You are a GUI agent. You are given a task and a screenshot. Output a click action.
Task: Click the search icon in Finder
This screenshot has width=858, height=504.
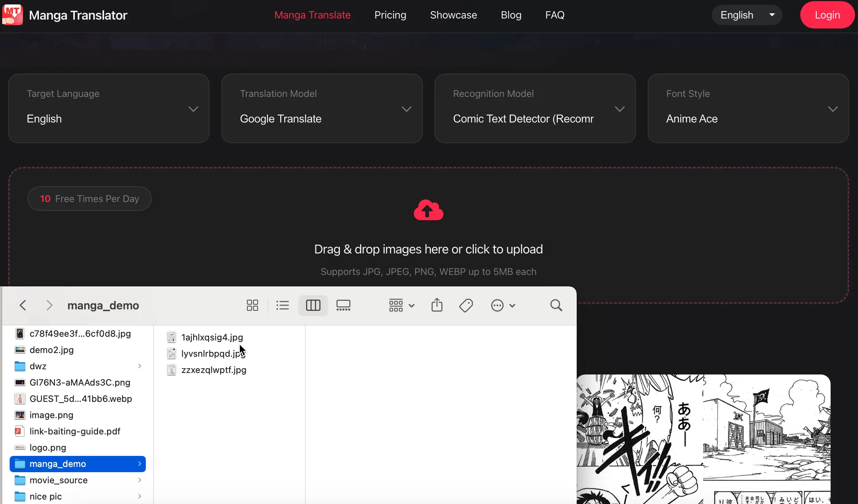556,305
